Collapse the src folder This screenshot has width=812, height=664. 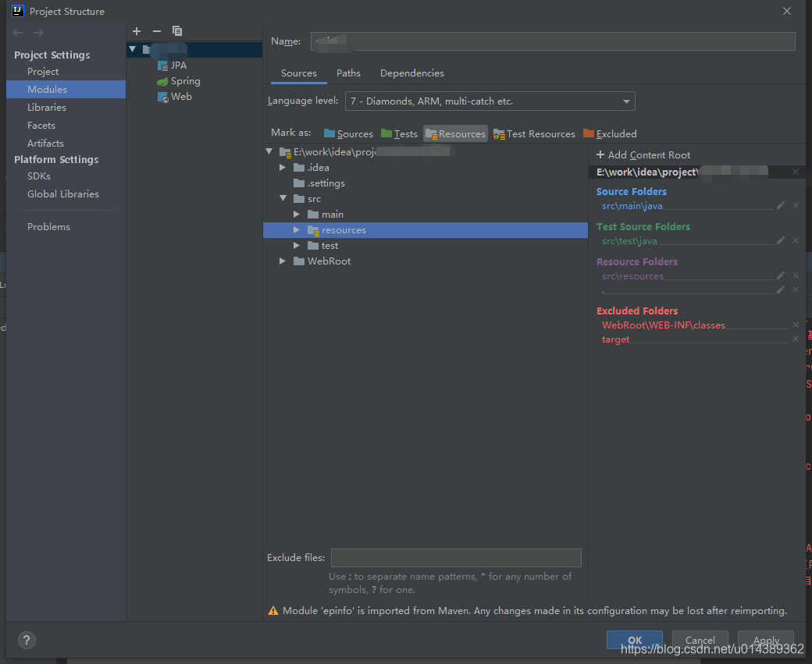(x=283, y=199)
